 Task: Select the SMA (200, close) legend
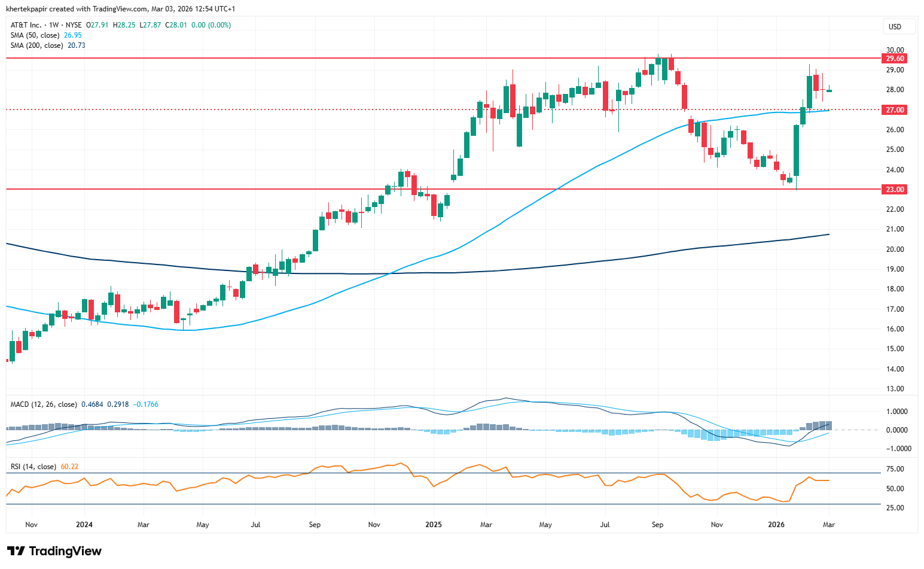[37, 45]
